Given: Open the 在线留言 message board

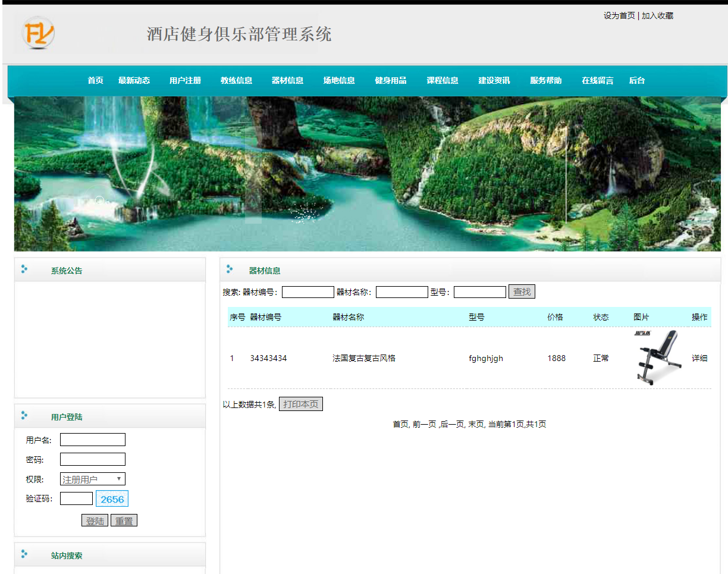Looking at the screenshot, I should [597, 80].
